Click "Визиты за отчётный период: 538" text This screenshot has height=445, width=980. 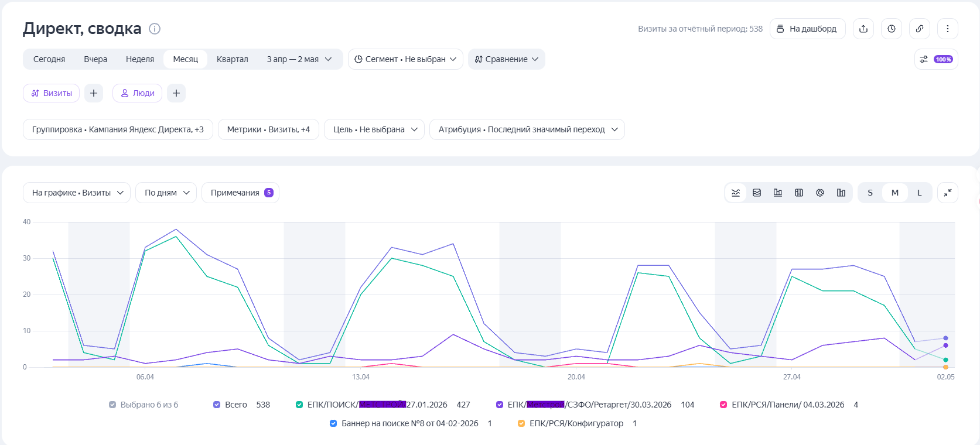click(700, 29)
